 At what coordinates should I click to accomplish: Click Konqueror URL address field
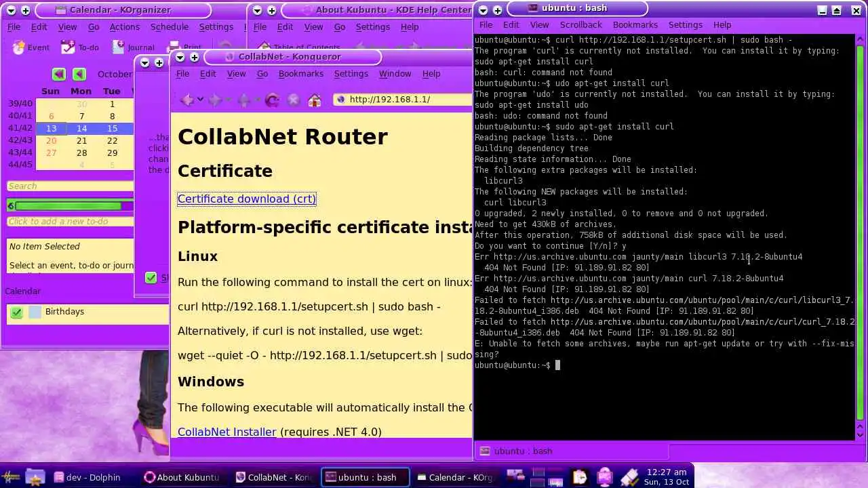pos(403,100)
